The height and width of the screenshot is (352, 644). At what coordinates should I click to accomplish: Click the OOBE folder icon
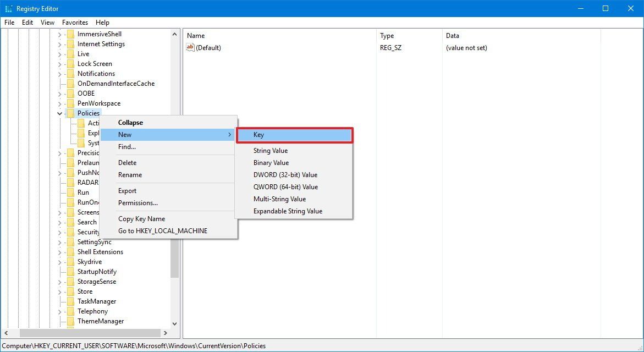coord(72,93)
